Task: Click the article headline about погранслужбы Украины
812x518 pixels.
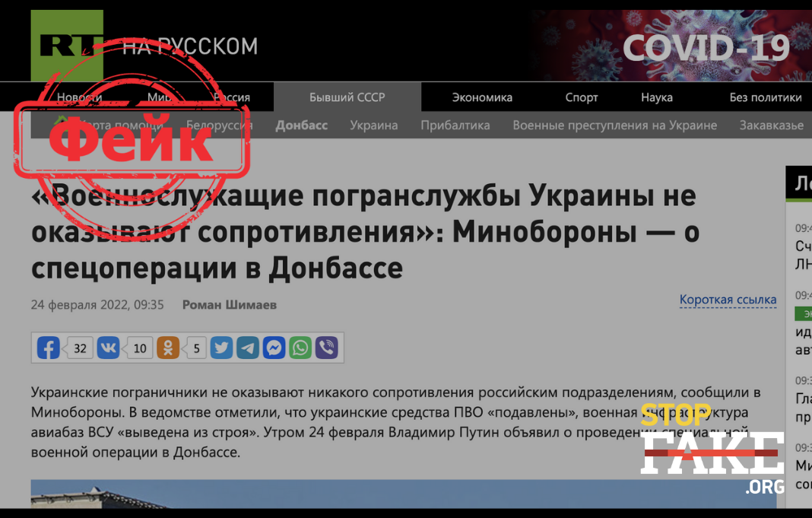Action: click(x=365, y=231)
